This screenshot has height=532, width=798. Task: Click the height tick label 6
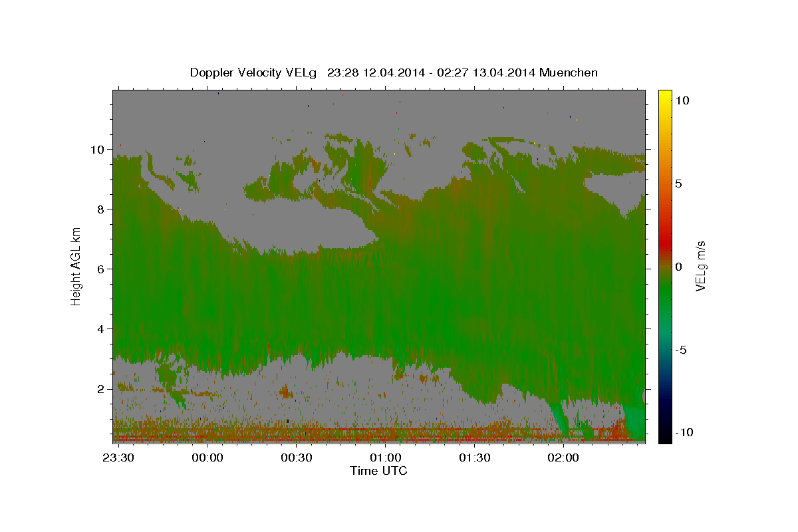(x=101, y=269)
